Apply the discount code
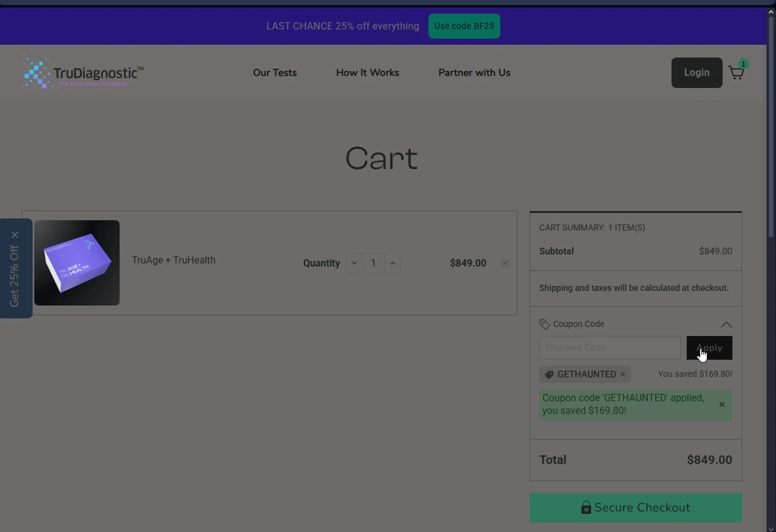Image resolution: width=776 pixels, height=532 pixels. (x=709, y=348)
